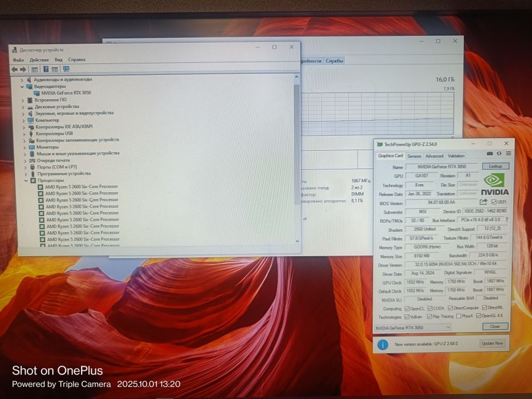Expand the Дисковые устройства node
Viewport: 532px width, 399px height.
(23, 107)
